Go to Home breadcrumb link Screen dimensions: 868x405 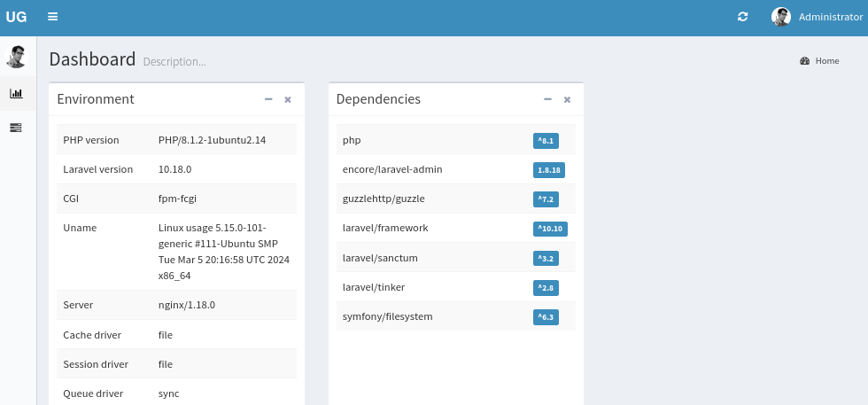tap(827, 61)
